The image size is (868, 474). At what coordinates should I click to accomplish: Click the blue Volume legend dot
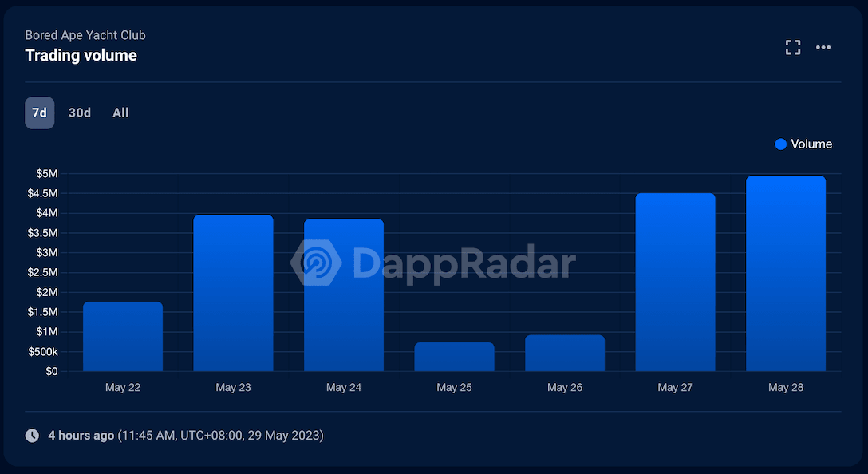pyautogui.click(x=780, y=144)
